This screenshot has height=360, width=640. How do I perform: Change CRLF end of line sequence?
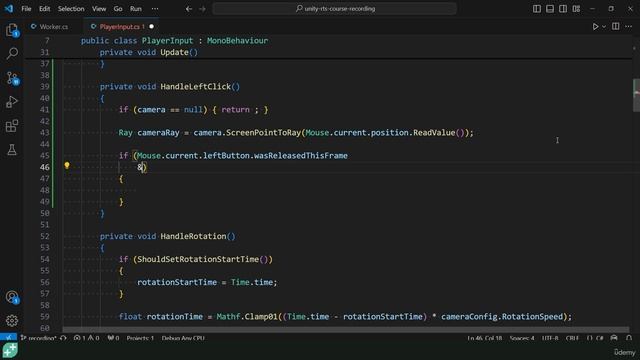(x=572, y=338)
